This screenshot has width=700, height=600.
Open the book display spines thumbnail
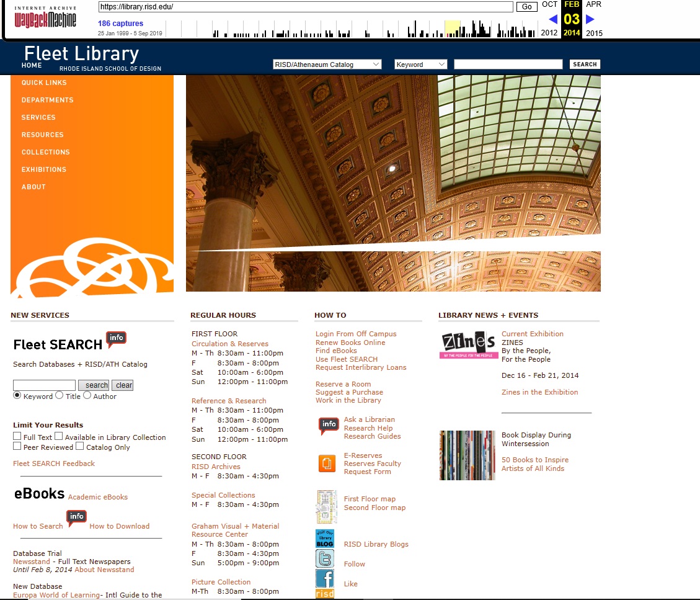pyautogui.click(x=467, y=455)
